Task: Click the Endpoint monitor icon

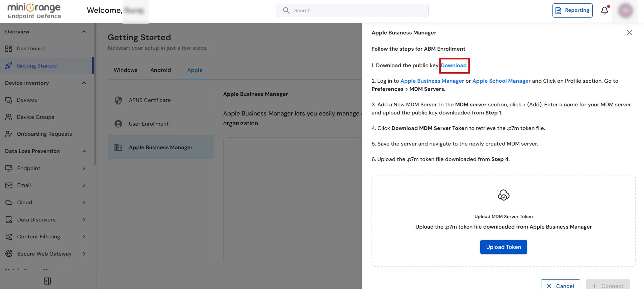Action: (x=9, y=168)
